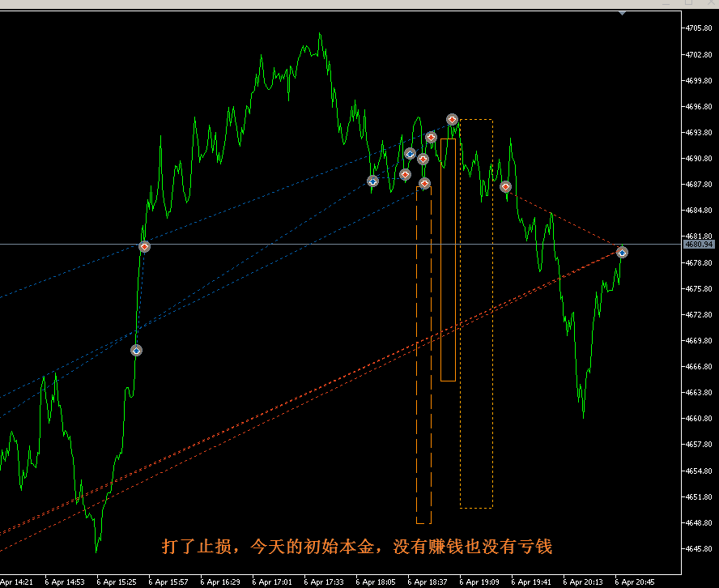Select the topmost red sell marker near 4695

point(452,120)
